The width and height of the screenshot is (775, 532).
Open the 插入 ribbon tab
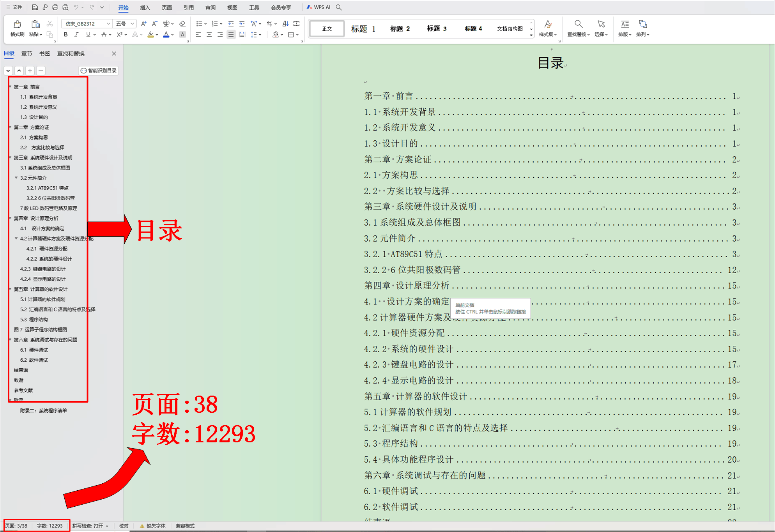coord(145,7)
